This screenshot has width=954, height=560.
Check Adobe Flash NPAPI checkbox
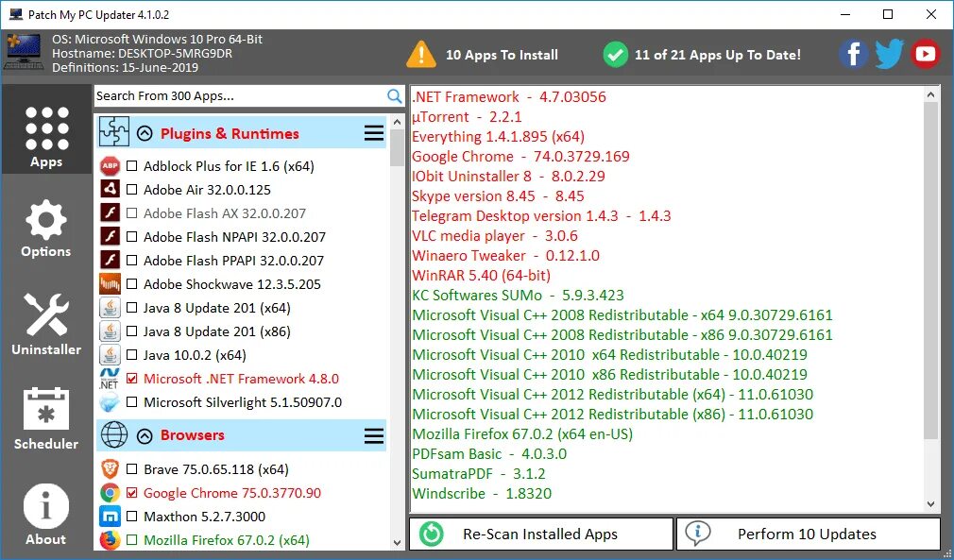(x=131, y=236)
